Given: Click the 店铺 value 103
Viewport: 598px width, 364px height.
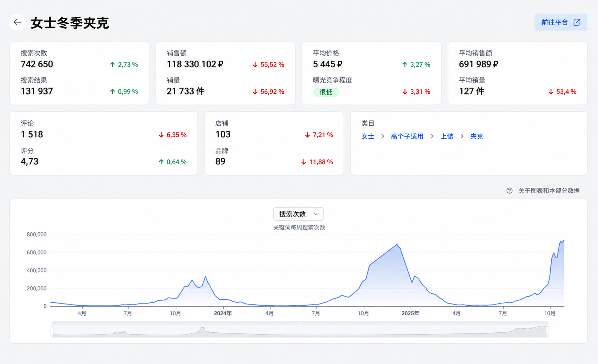Looking at the screenshot, I should coord(223,135).
